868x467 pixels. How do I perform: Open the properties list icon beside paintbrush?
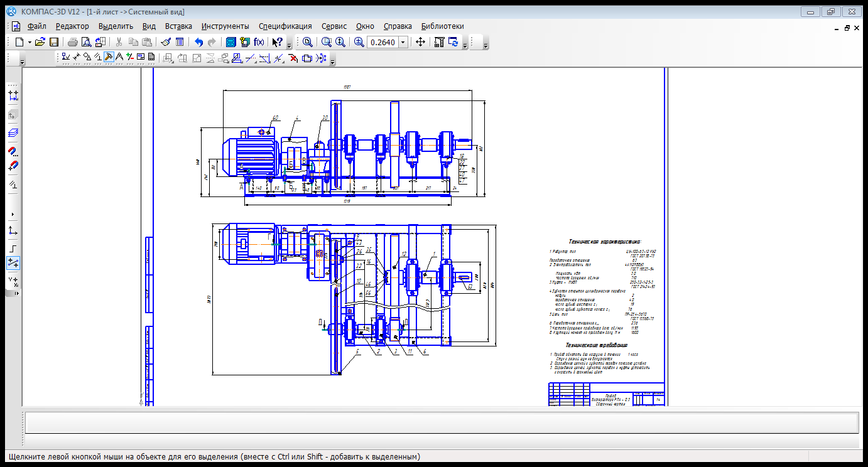point(180,42)
